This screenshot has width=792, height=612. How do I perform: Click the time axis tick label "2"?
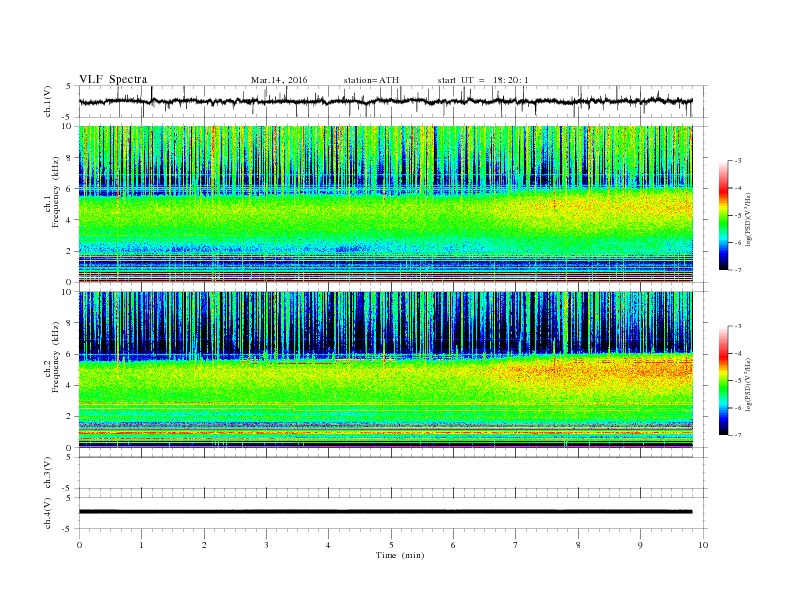(204, 545)
